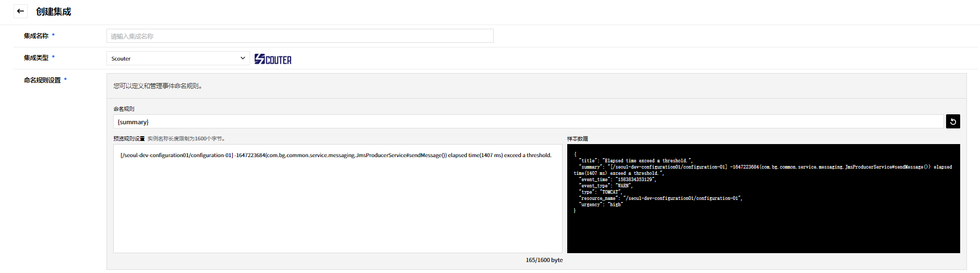Reset the naming rule with the refresh icon
The height and width of the screenshot is (273, 980).
click(952, 122)
